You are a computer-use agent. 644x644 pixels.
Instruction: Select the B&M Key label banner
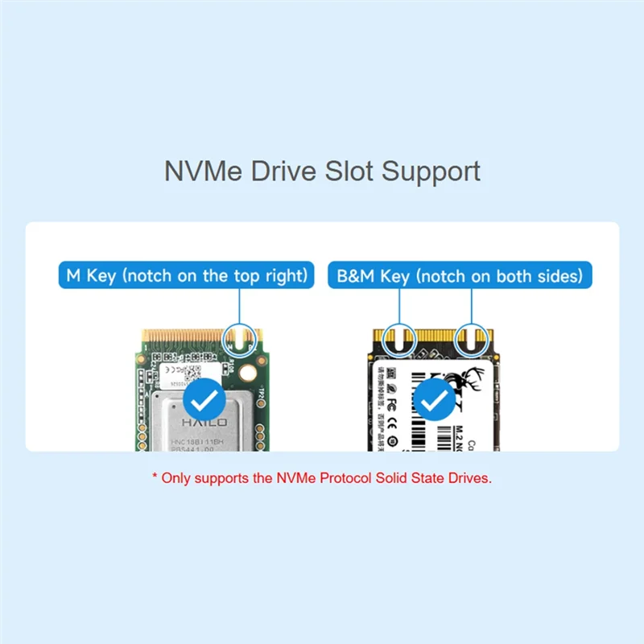(x=460, y=275)
